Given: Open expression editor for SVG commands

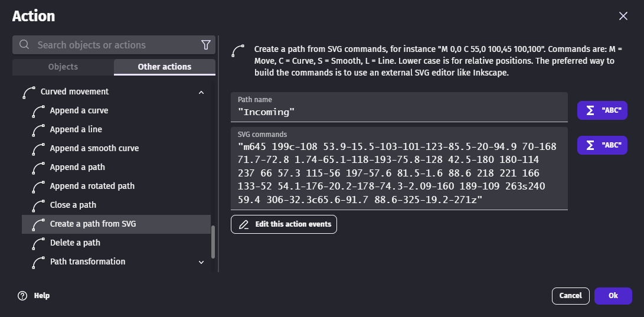Looking at the screenshot, I should tap(601, 145).
